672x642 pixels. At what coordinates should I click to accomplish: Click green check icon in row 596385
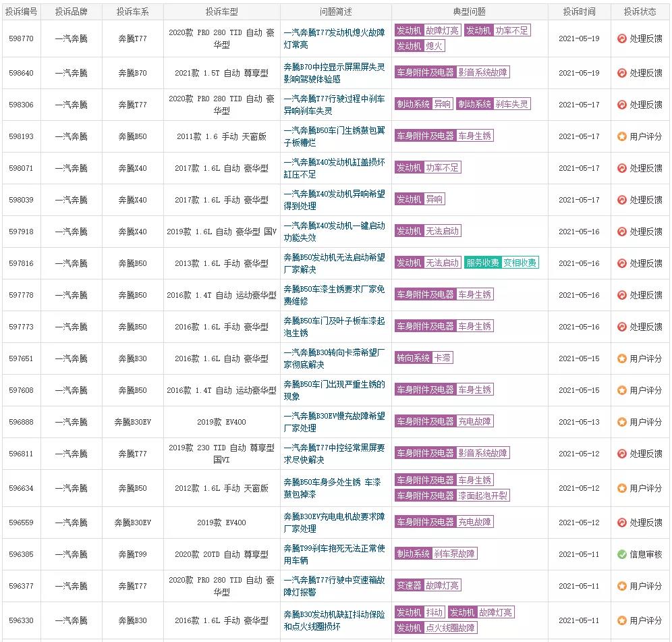(x=621, y=554)
